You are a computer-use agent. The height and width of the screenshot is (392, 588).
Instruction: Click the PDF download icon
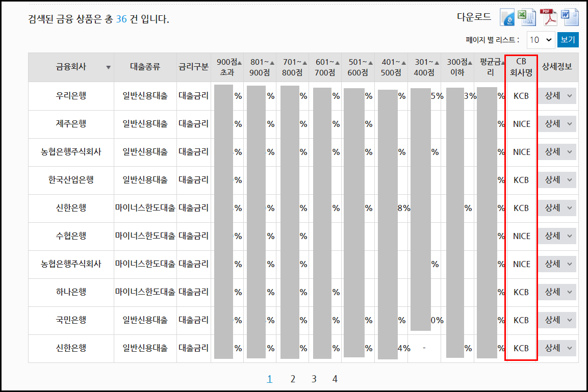click(x=549, y=17)
